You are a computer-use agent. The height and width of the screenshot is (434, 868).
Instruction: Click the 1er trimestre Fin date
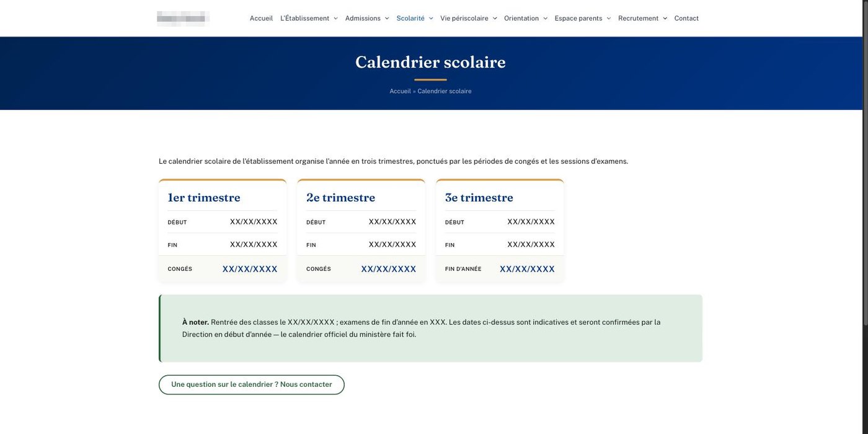254,245
